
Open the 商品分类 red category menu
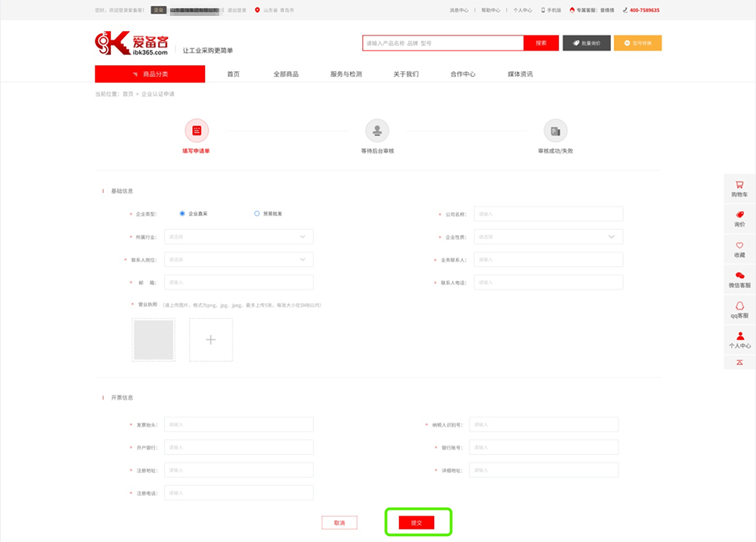tap(150, 74)
